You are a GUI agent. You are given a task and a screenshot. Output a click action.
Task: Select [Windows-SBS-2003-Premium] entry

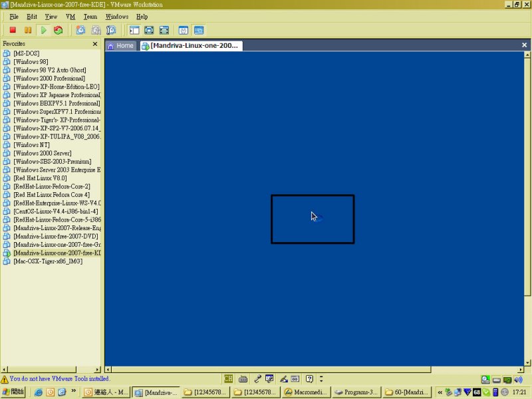(53, 162)
